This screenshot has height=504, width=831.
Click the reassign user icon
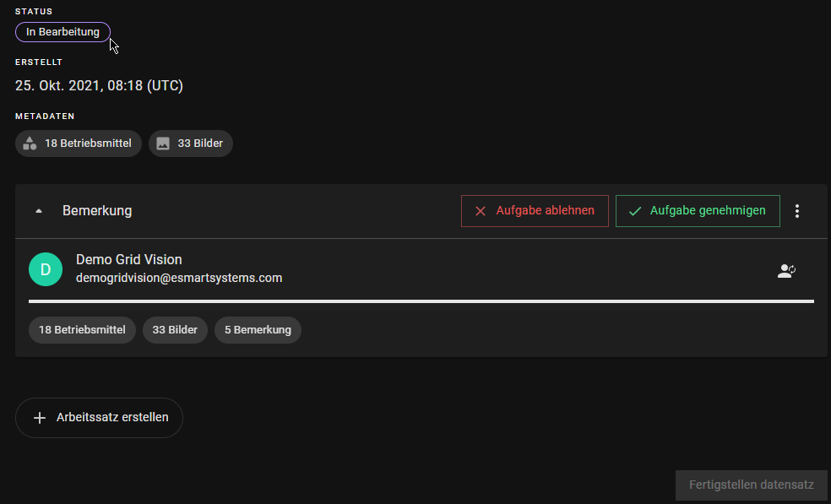[x=786, y=271]
